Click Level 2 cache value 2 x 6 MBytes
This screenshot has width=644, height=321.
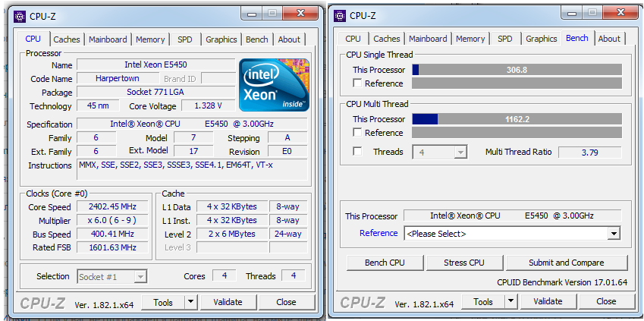pos(231,234)
